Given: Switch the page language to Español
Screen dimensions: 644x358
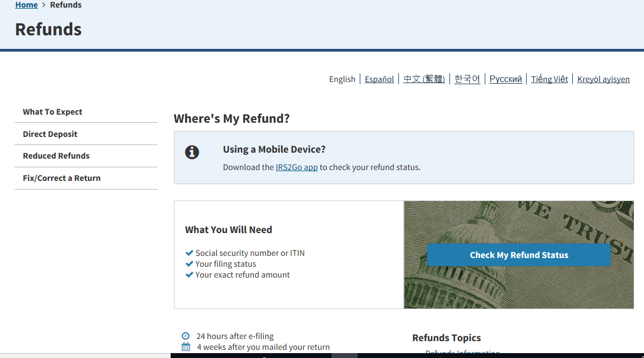Looking at the screenshot, I should [x=379, y=79].
